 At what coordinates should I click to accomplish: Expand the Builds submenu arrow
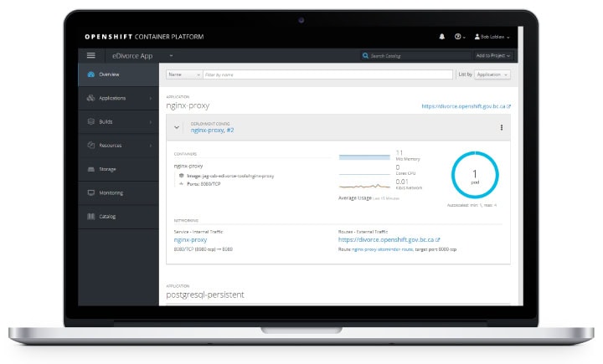click(x=151, y=122)
